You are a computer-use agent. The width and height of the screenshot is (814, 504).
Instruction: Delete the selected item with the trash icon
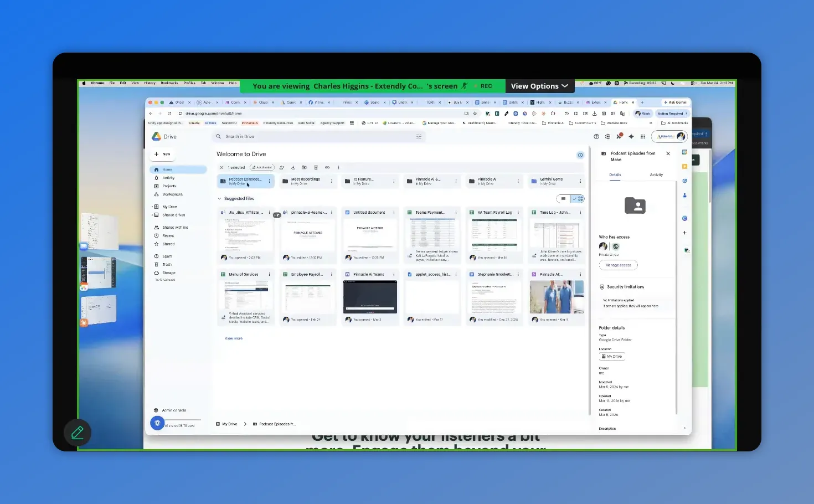(316, 167)
